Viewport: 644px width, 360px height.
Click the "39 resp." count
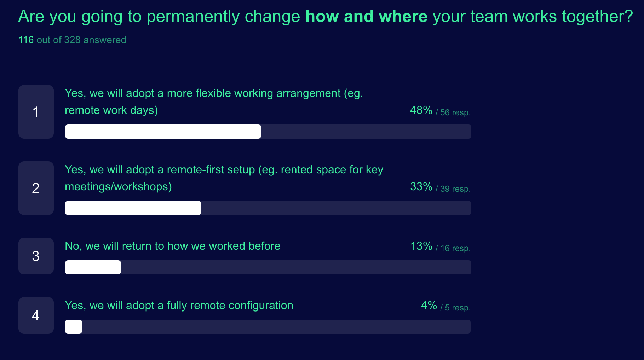[455, 189]
